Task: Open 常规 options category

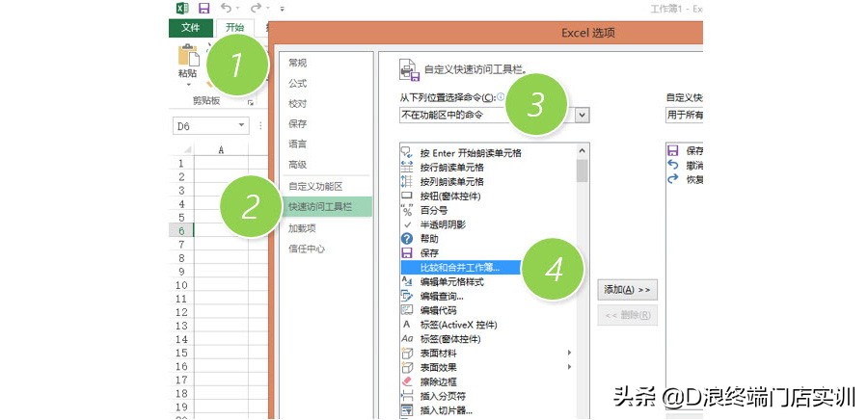Action: (x=298, y=63)
